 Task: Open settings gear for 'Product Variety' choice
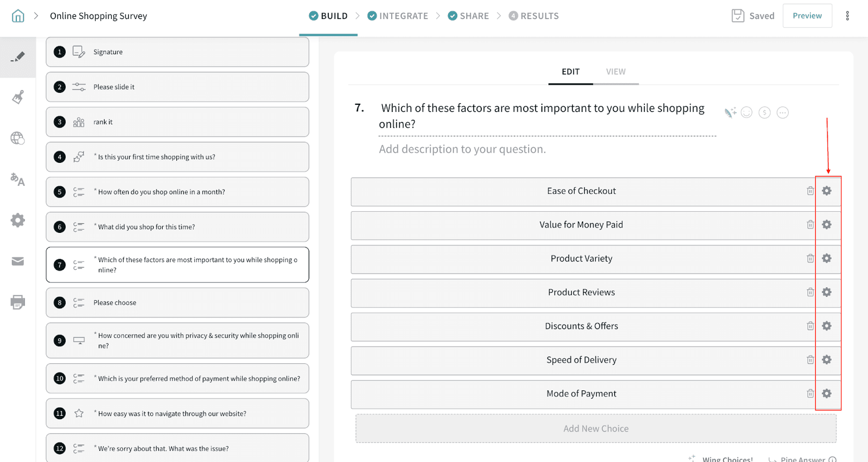[826, 258]
